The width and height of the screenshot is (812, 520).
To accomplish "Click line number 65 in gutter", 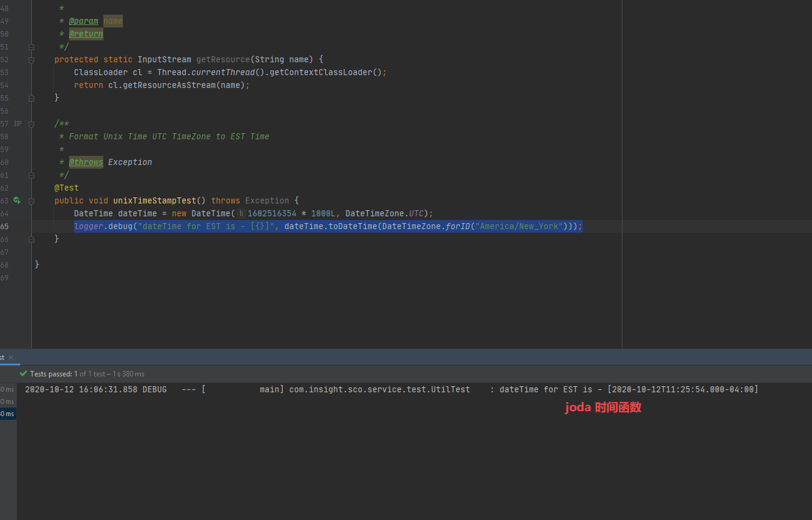I will click(x=4, y=226).
